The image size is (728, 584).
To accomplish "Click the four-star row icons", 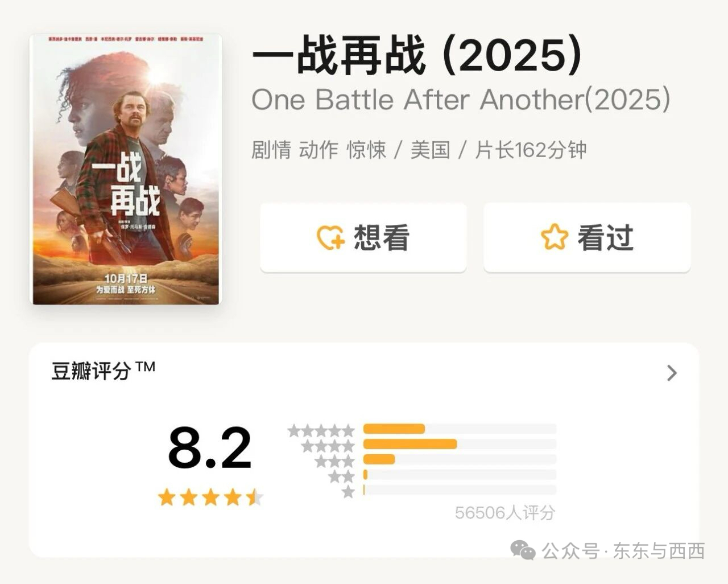I will coord(328,446).
